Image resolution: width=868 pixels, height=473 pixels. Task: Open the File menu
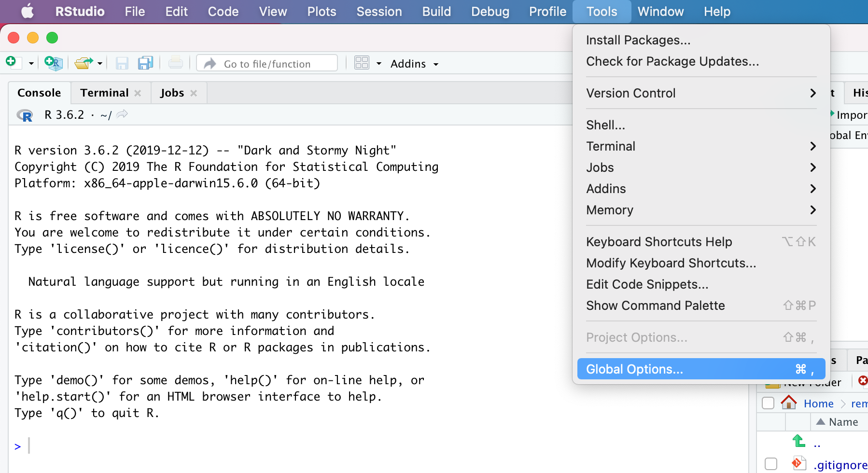135,12
